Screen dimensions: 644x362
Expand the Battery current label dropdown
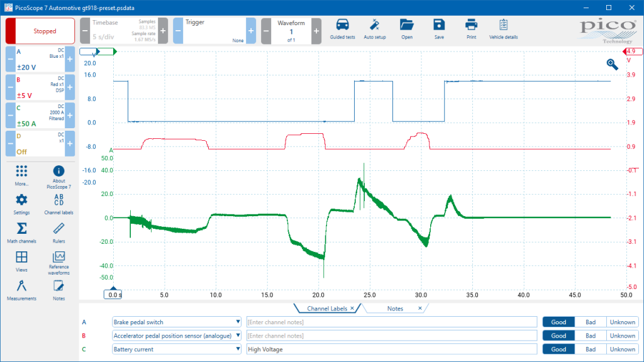[x=237, y=349]
